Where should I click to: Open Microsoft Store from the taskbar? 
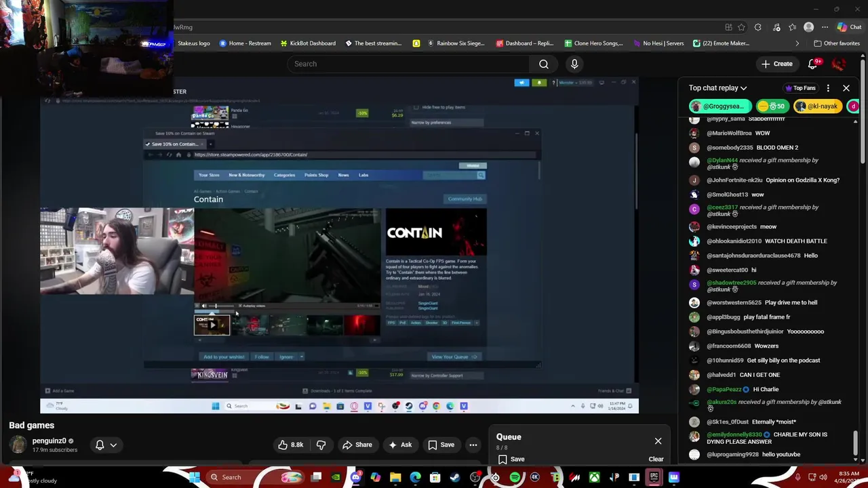435,477
